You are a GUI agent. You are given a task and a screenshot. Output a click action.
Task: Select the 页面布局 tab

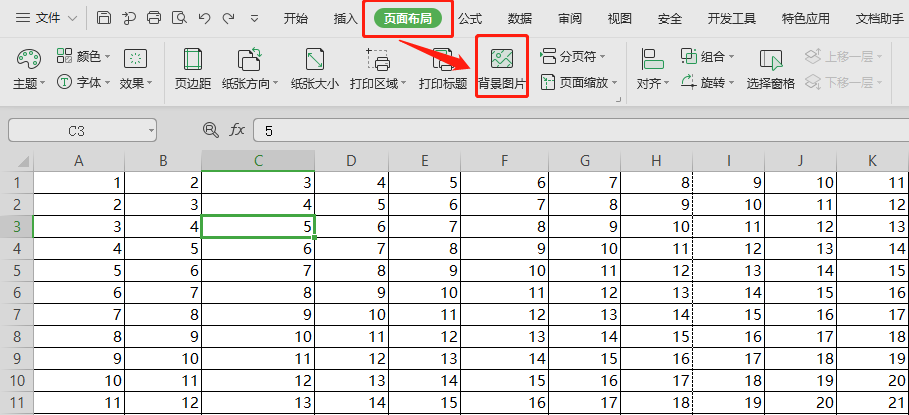(x=408, y=19)
